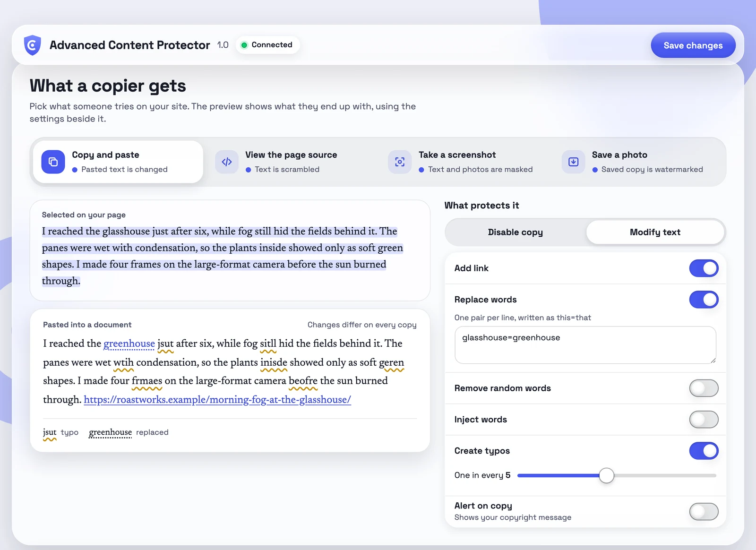The width and height of the screenshot is (756, 550).
Task: Click the Copy and paste icon
Action: 53,162
